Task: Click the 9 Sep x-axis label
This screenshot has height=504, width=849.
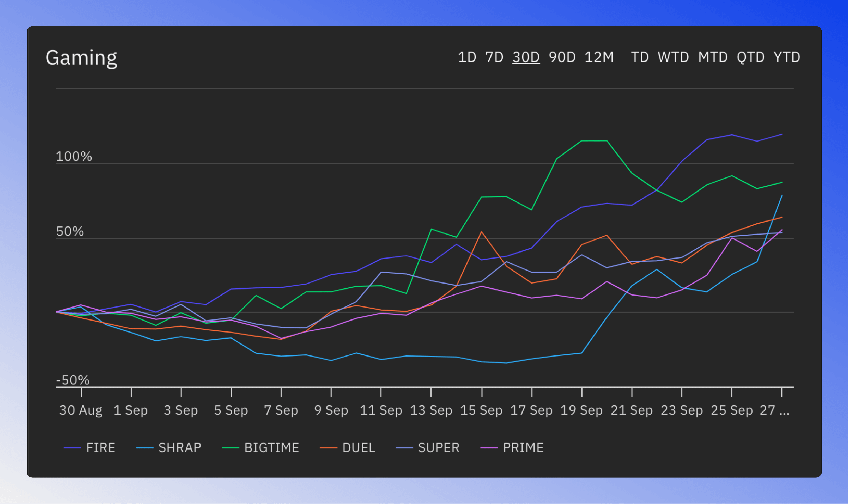Action: coord(331,411)
